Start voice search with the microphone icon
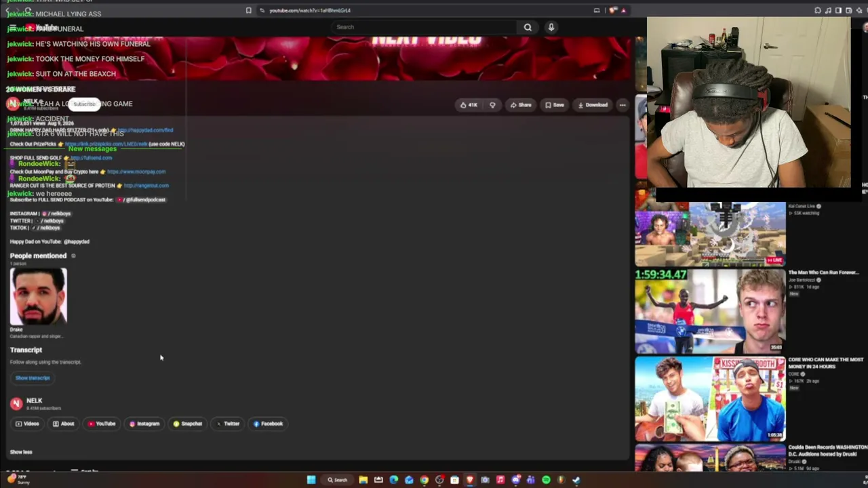868x488 pixels. coord(551,27)
